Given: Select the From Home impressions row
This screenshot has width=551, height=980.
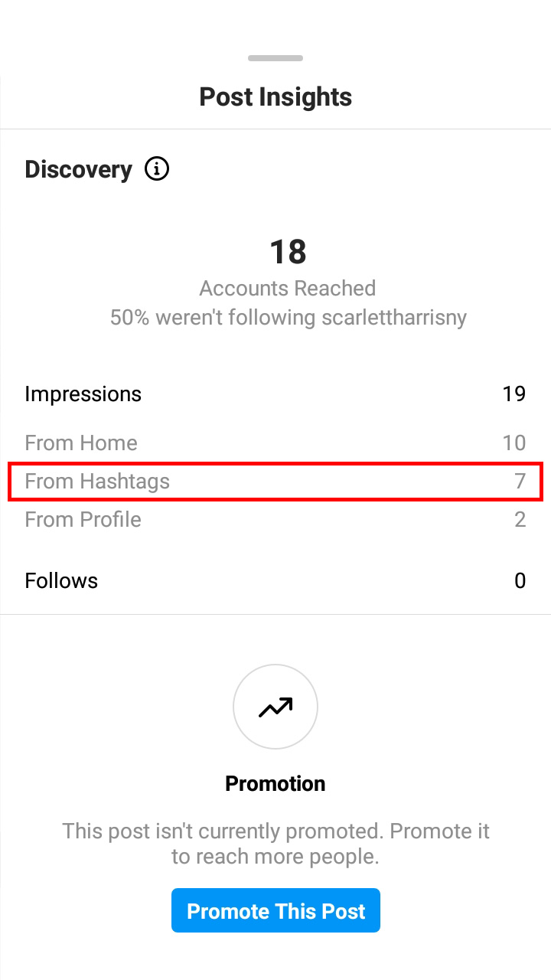Looking at the screenshot, I should [275, 443].
